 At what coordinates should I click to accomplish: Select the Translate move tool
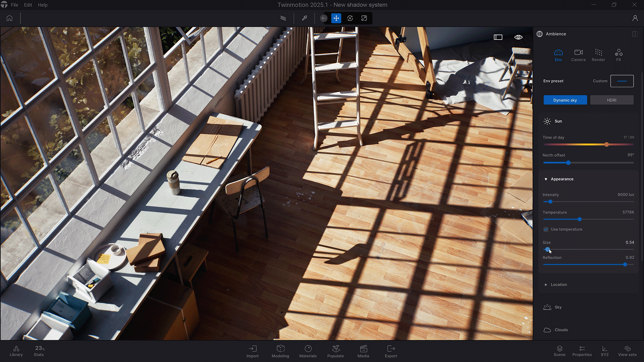336,18
